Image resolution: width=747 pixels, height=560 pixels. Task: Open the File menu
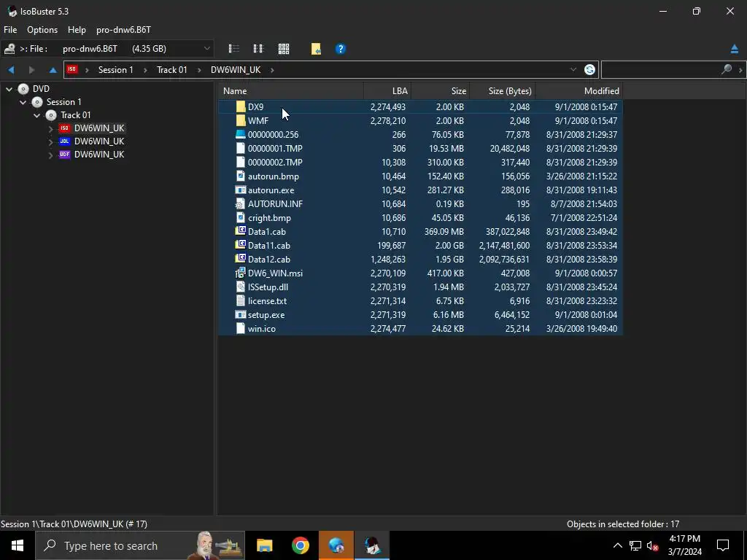tap(10, 29)
